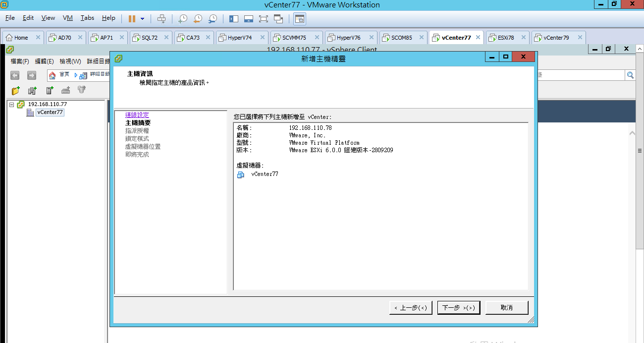Close the SCOM85 tab
The height and width of the screenshot is (343, 644).
[422, 38]
